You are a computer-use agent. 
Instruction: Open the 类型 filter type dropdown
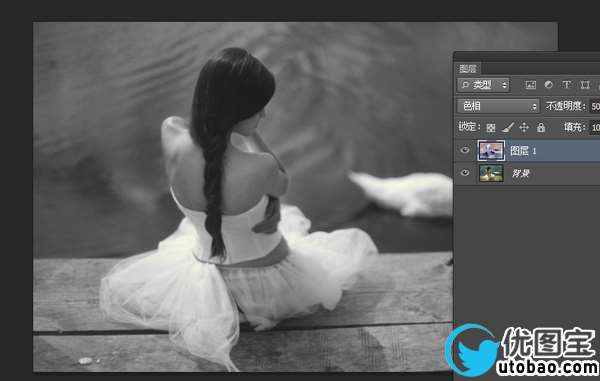483,85
